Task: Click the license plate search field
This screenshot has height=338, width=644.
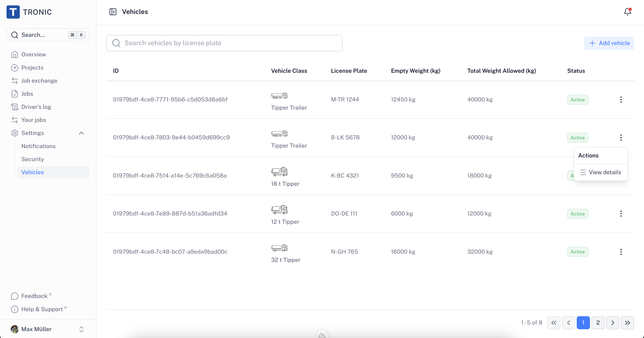Action: [224, 43]
